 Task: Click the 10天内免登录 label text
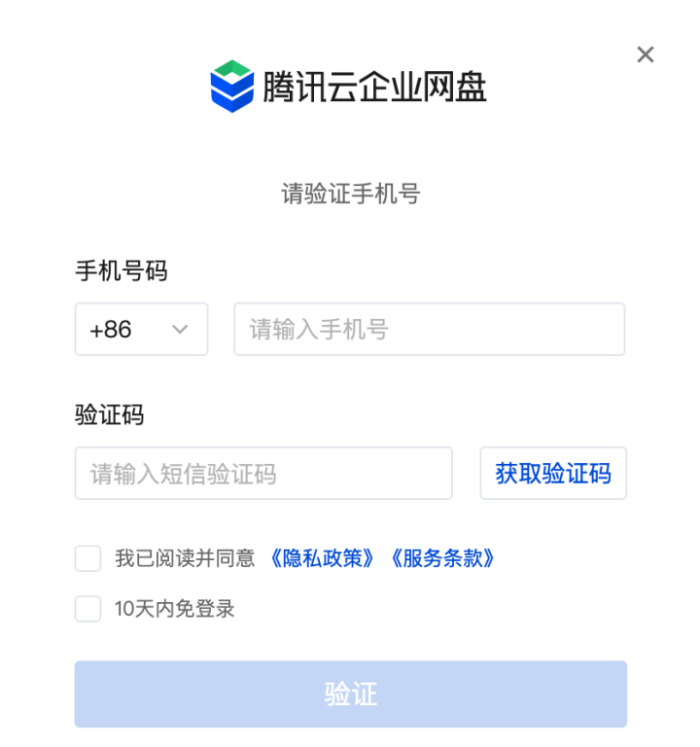click(x=174, y=608)
